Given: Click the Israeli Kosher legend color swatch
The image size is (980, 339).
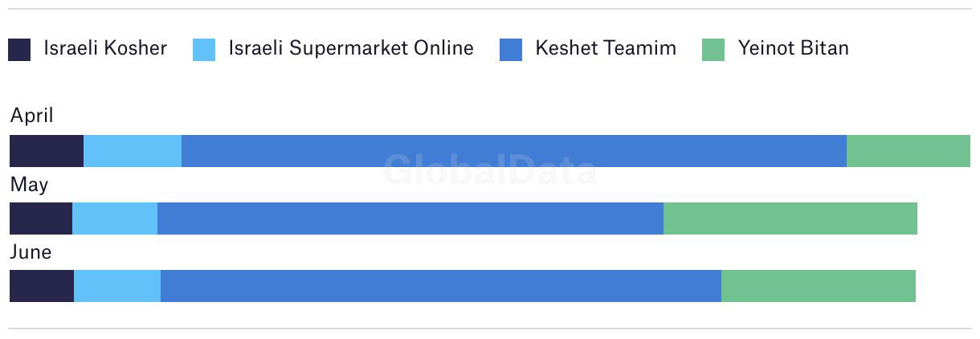Looking at the screenshot, I should [20, 50].
